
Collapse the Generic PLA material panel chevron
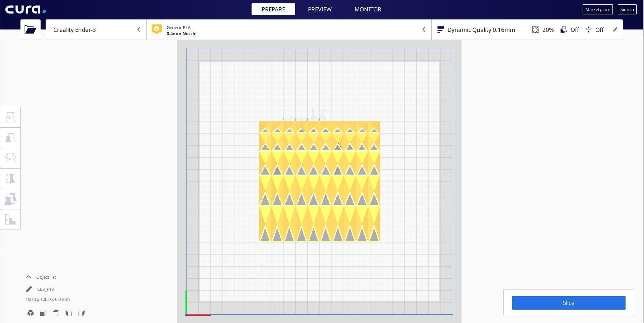point(424,29)
